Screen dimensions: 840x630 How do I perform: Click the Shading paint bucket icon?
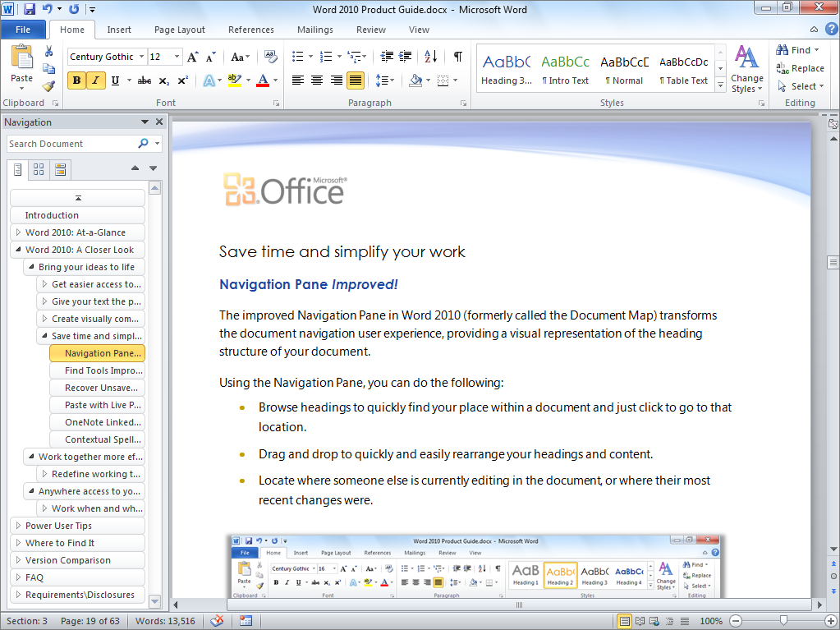tap(415, 80)
